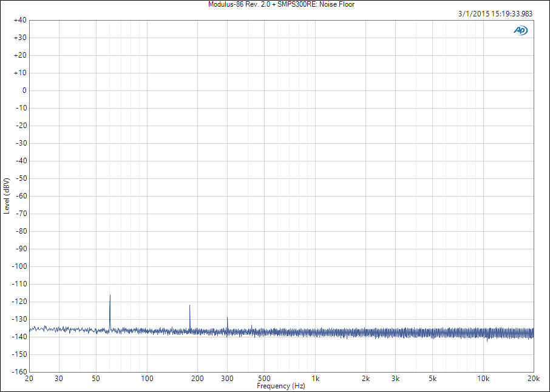550x392 pixels.
Task: Click the timestamp '3/1/2015 15:19:33.983'
Action: [x=495, y=14]
